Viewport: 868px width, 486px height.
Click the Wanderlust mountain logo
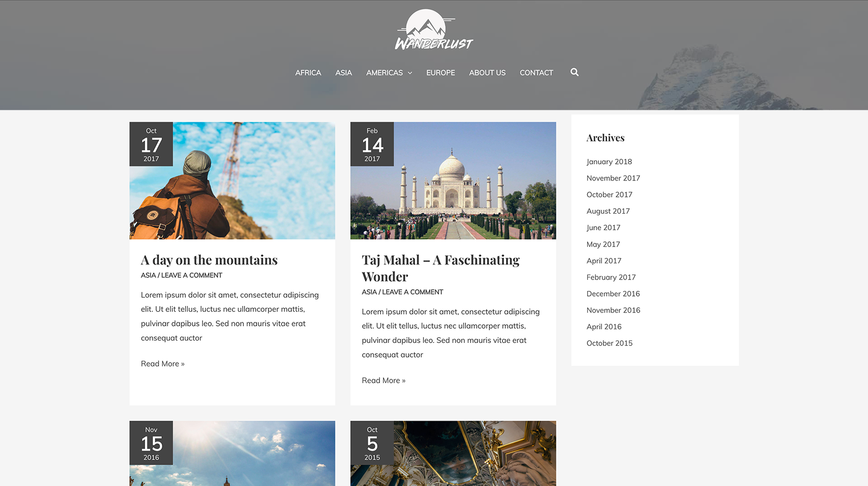[433, 30]
